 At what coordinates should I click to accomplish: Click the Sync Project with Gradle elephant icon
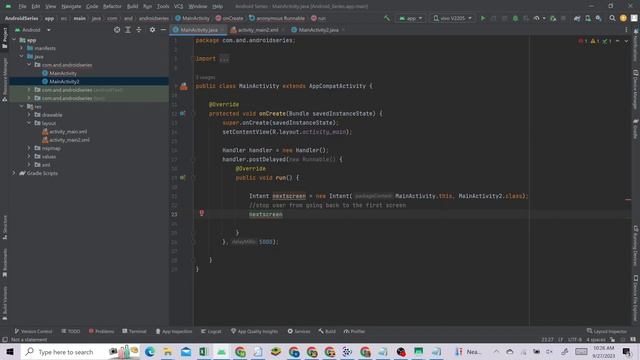click(577, 18)
